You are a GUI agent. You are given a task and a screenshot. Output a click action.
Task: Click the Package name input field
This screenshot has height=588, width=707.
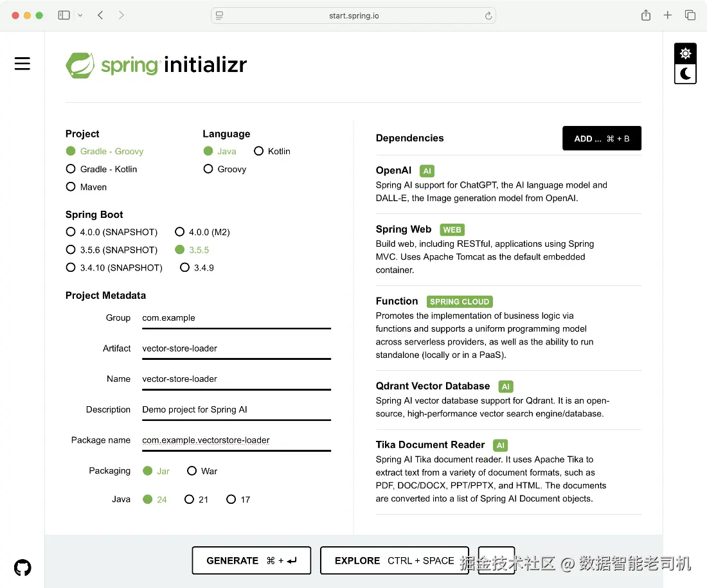237,441
